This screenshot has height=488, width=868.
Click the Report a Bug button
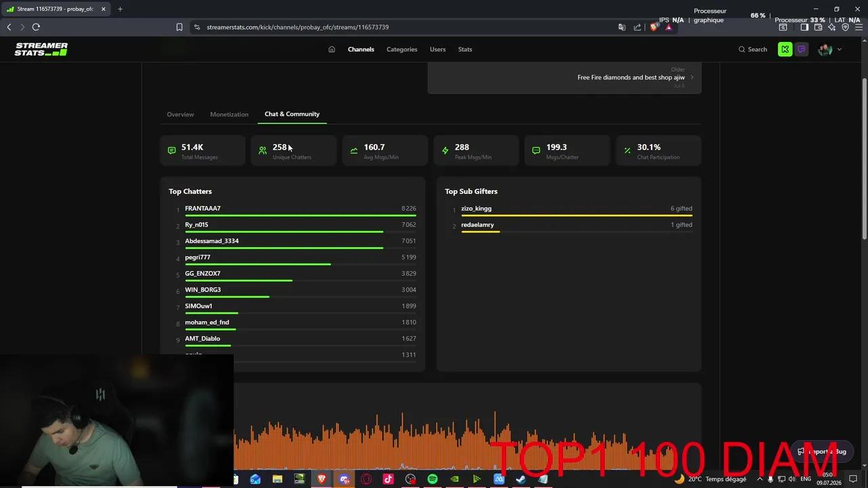[822, 451]
